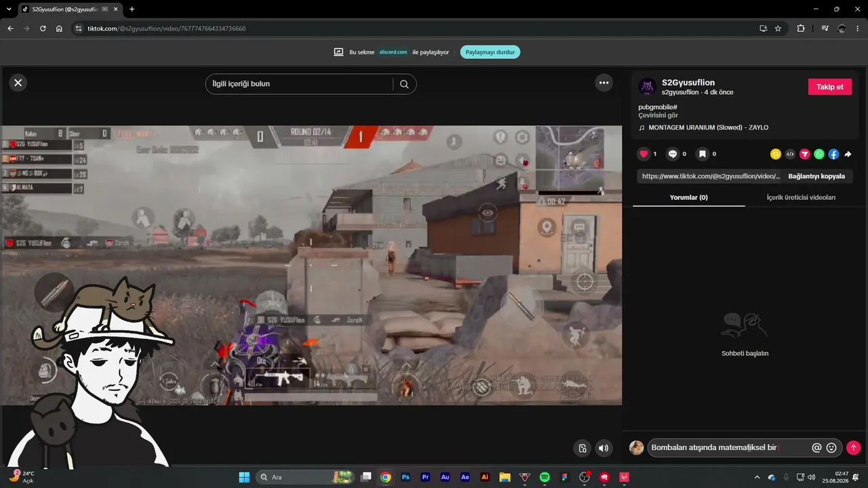Screen dimensions: 868x488
Task: Bookmark this page with the star icon
Action: (778, 28)
